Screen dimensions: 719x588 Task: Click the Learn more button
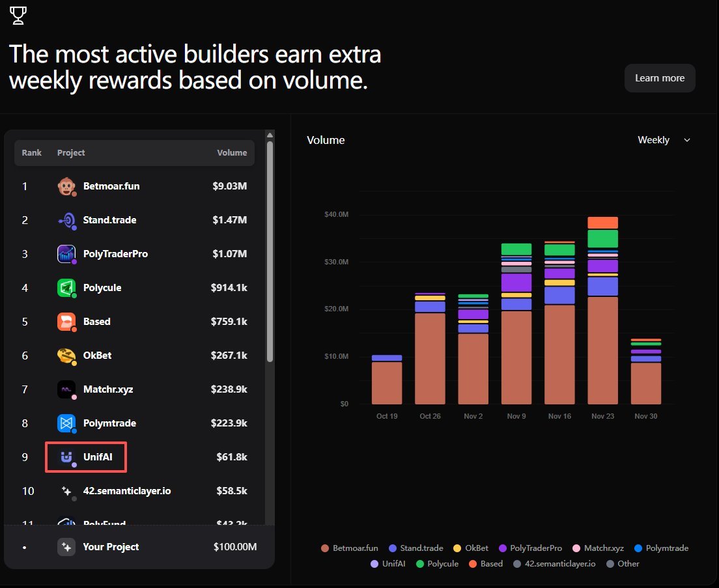(659, 78)
